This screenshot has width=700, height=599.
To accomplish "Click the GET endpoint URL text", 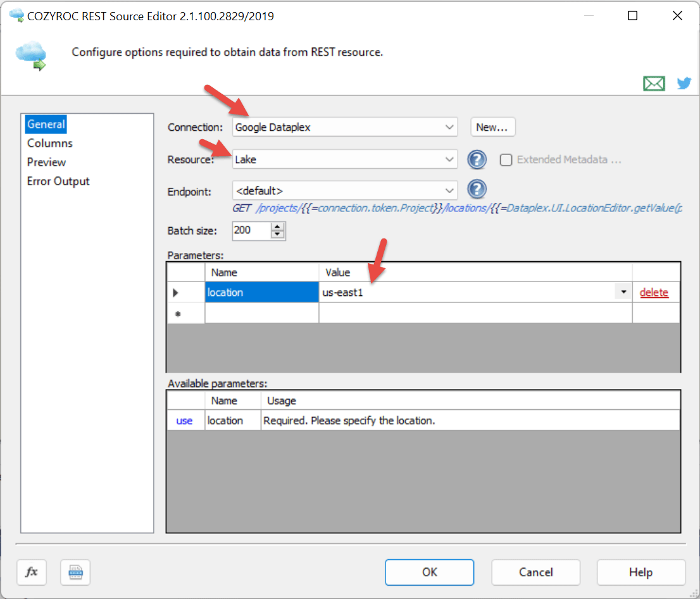I will coord(457,208).
